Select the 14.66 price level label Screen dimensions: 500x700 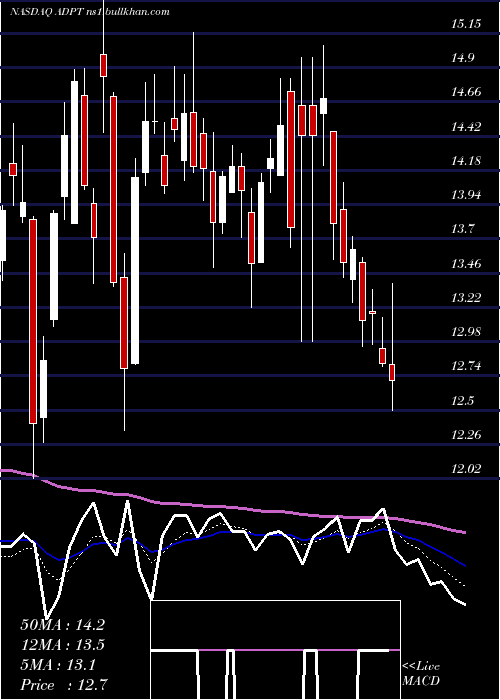[x=466, y=92]
